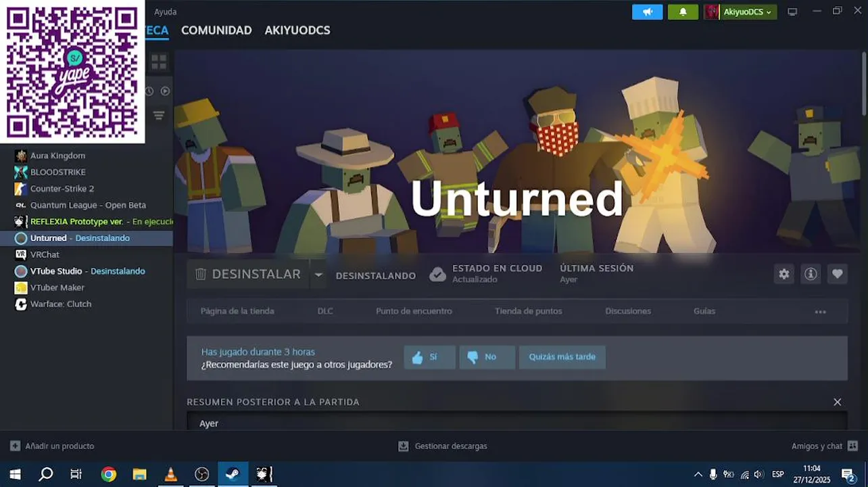Open the Guías tab
This screenshot has height=487, width=868.
point(704,311)
